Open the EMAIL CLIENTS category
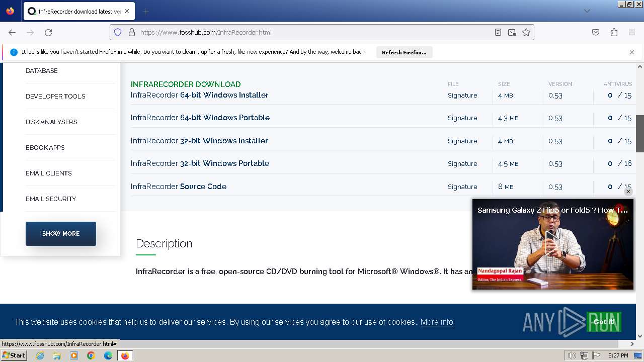 49,173
